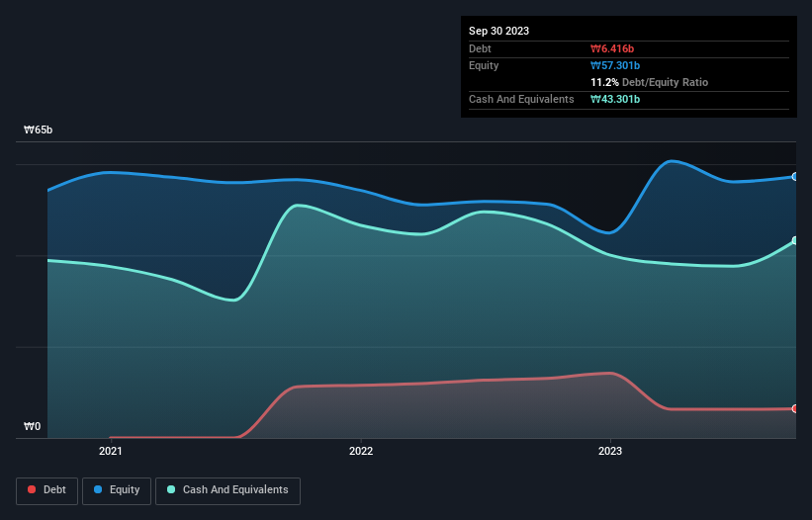The width and height of the screenshot is (812, 520).
Task: Click the ₩6.416b debt value
Action: tap(612, 48)
